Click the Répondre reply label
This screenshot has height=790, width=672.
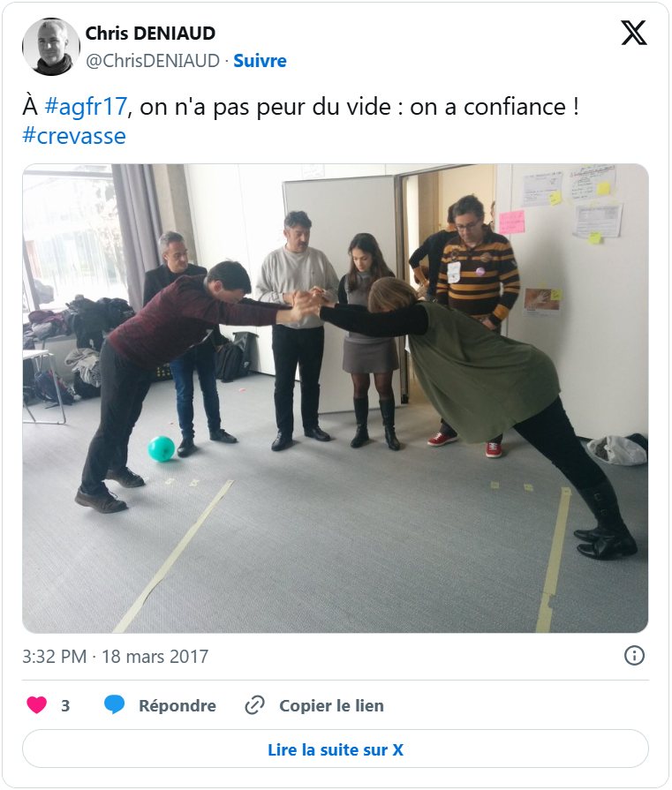point(177,705)
